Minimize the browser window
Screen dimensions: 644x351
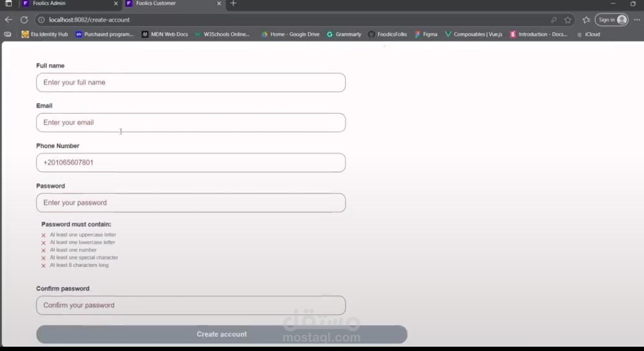click(x=613, y=3)
